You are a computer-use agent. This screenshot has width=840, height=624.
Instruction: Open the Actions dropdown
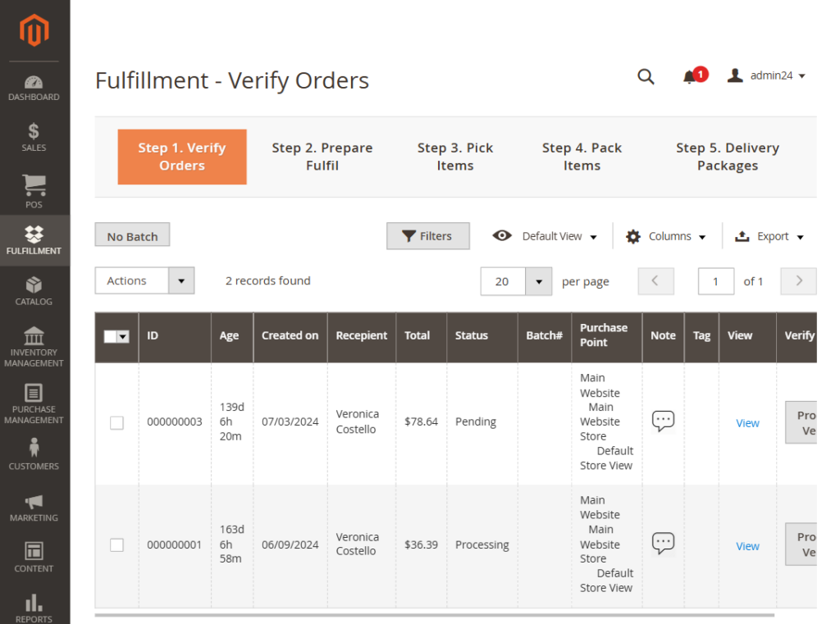point(144,280)
